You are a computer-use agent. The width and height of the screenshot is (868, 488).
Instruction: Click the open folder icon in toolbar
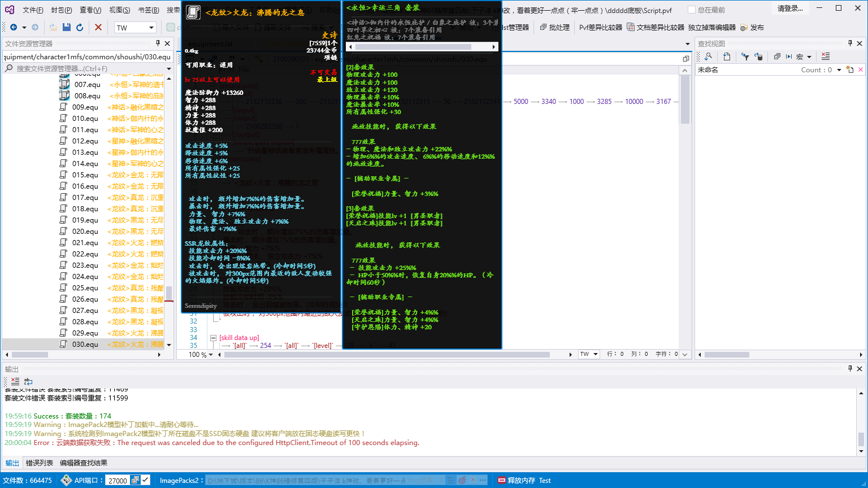(x=53, y=27)
